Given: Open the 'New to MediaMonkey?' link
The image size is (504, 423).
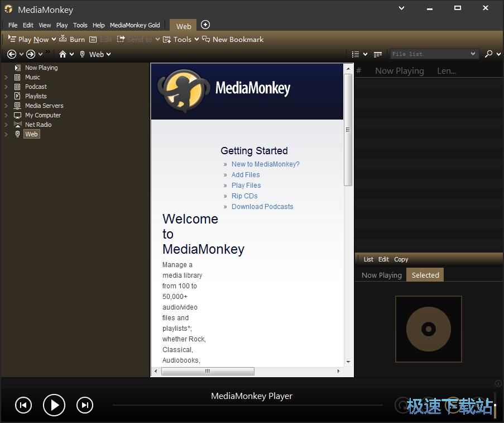Looking at the screenshot, I should [x=265, y=164].
